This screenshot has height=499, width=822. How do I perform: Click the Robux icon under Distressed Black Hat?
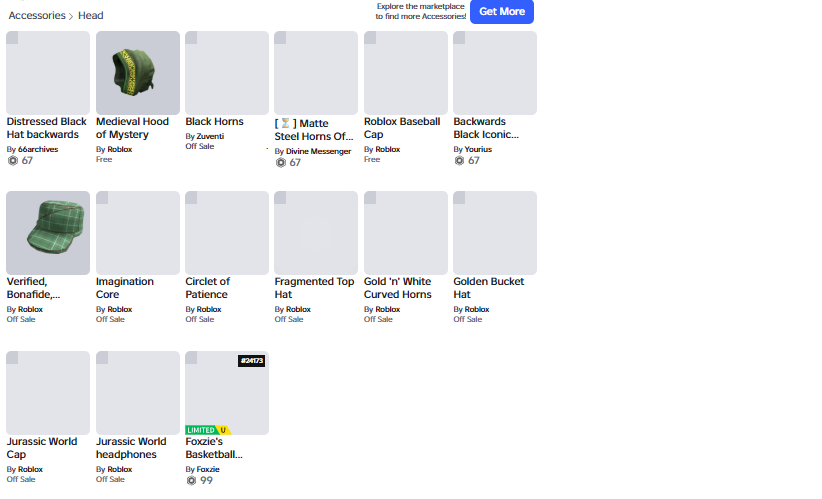click(13, 161)
